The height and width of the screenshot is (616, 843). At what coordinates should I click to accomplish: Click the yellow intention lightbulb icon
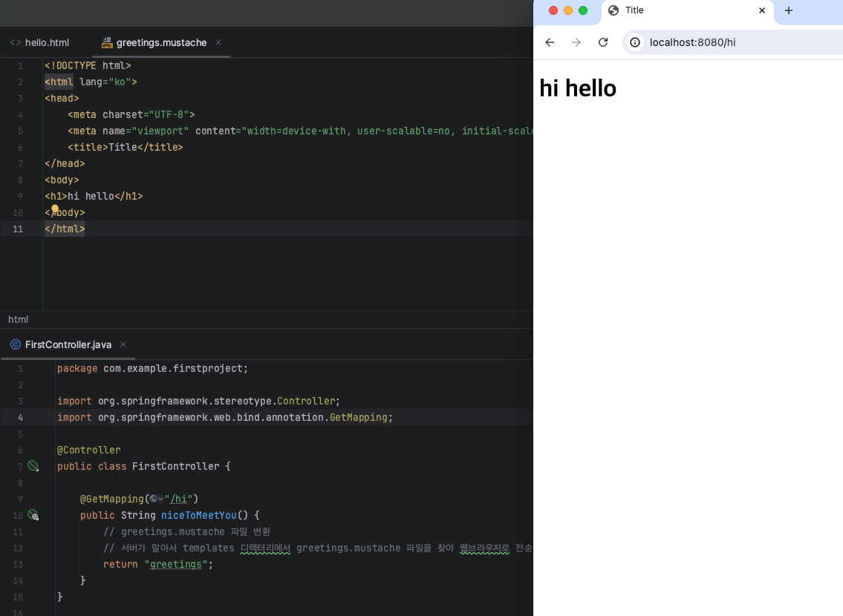point(55,209)
